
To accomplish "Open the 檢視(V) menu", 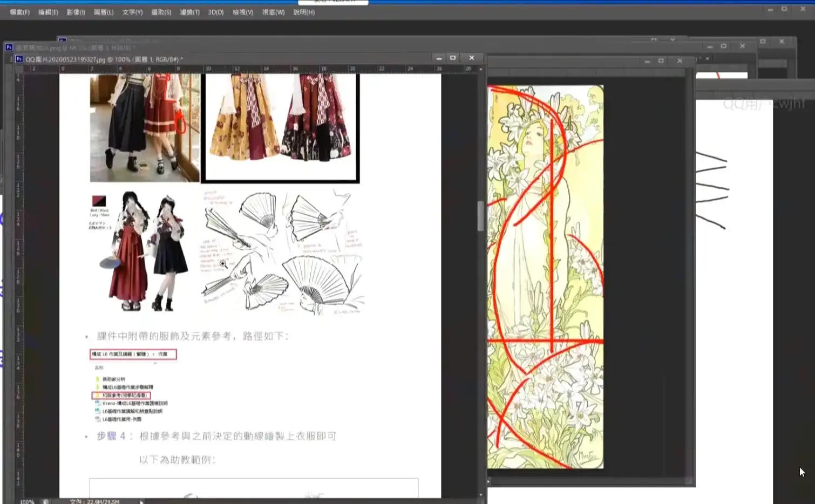I will pos(242,12).
